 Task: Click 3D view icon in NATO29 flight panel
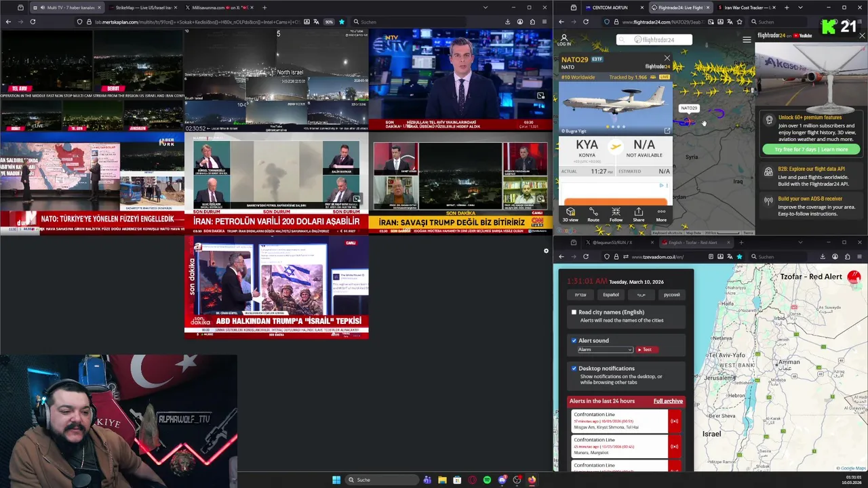click(570, 214)
